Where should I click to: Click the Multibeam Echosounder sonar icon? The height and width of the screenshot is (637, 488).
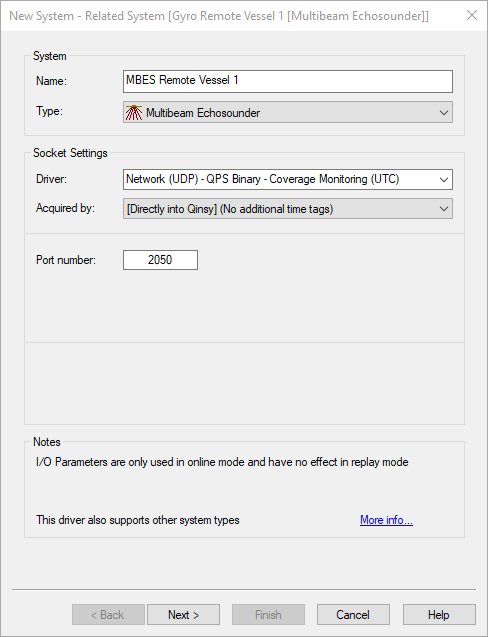point(134,113)
